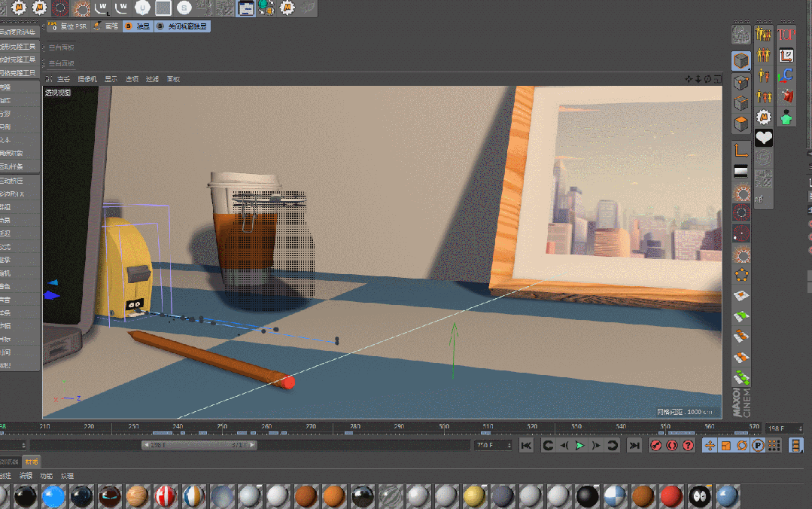Viewport: 812px width, 509px height.
Task: Select the yellow material sphere
Action: point(474,496)
